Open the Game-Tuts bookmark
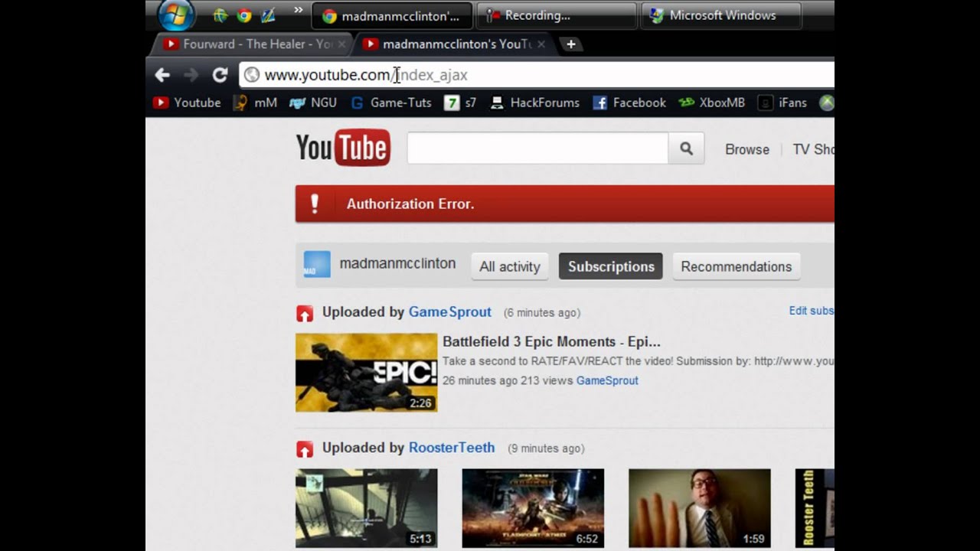Image resolution: width=980 pixels, height=551 pixels. coord(391,103)
